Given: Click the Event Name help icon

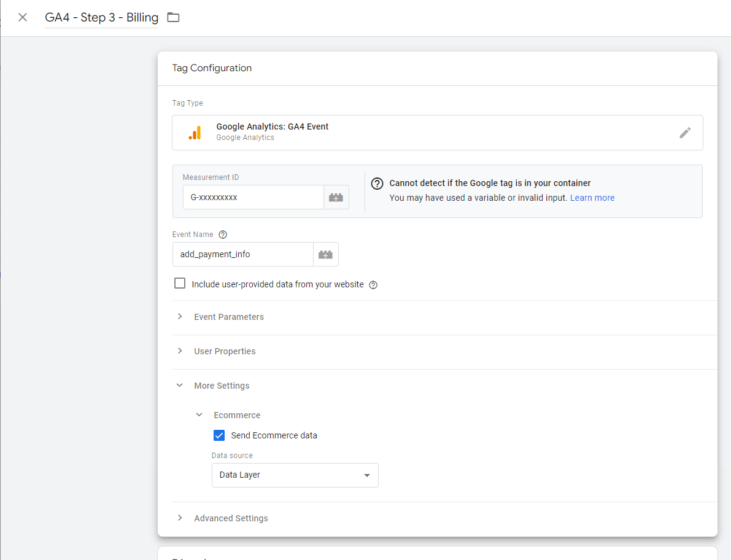Looking at the screenshot, I should pos(223,235).
